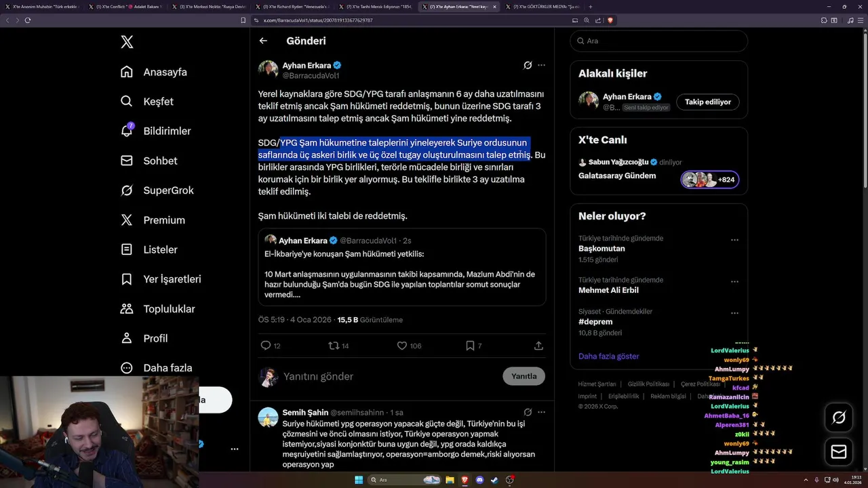This screenshot has width=868, height=488.
Task: Open the Mehmet Ali Erbil trend
Action: [608, 290]
